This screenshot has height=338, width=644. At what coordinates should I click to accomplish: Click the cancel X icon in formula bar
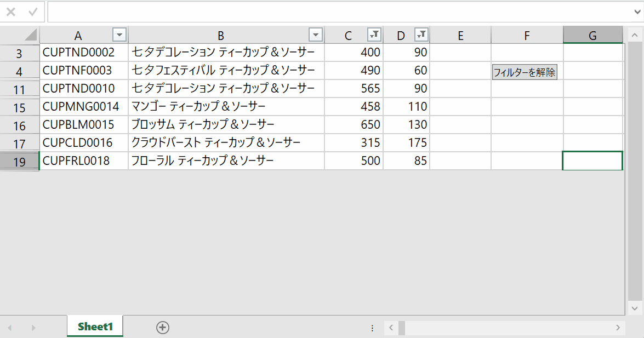pyautogui.click(x=11, y=12)
